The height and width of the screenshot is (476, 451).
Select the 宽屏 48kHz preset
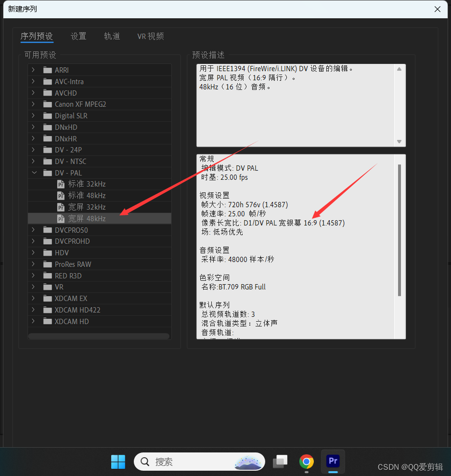point(100,219)
